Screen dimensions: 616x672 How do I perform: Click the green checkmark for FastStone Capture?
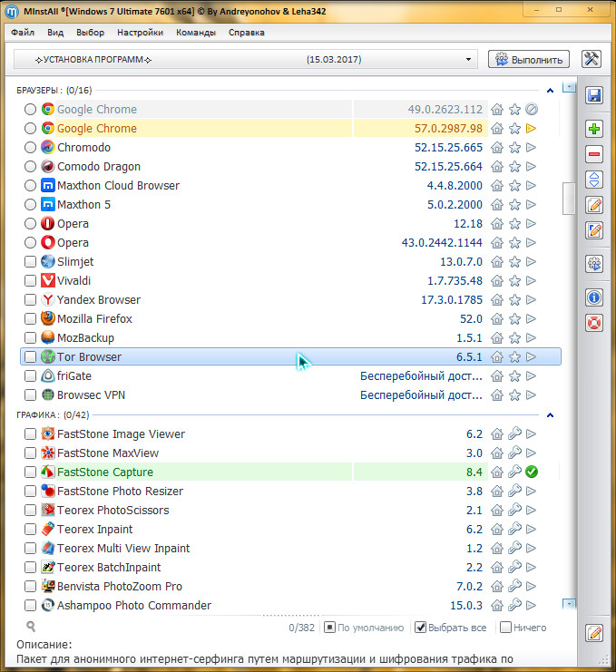[532, 472]
